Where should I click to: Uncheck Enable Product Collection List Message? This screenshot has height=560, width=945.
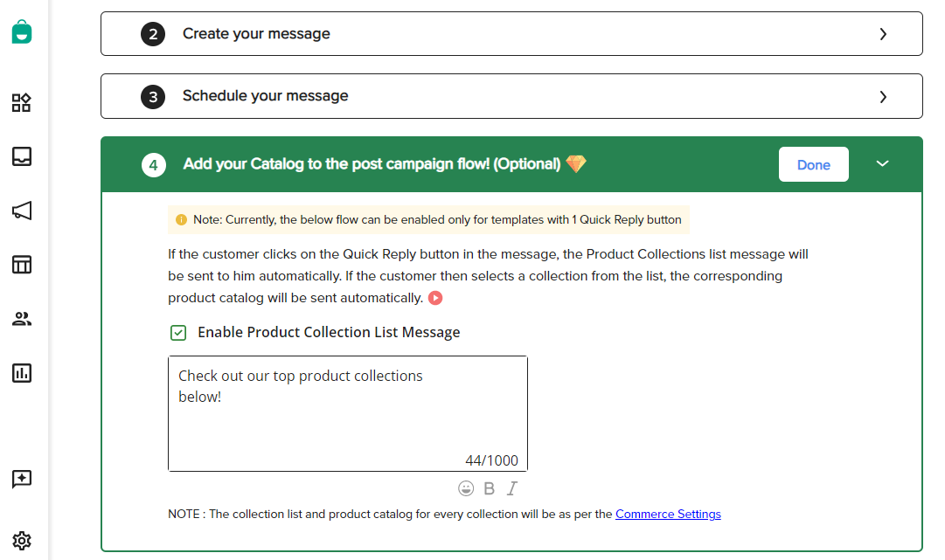(x=178, y=332)
